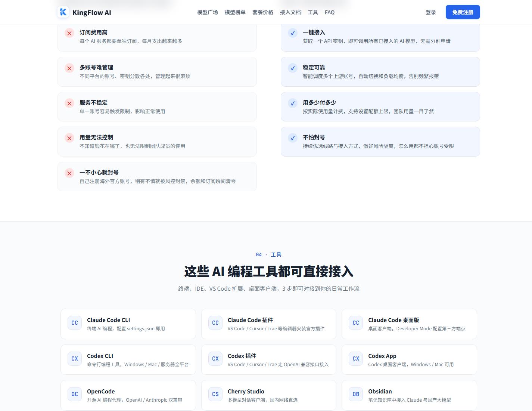
Task: Click the CX icon of Codex CLI
Action: click(75, 359)
